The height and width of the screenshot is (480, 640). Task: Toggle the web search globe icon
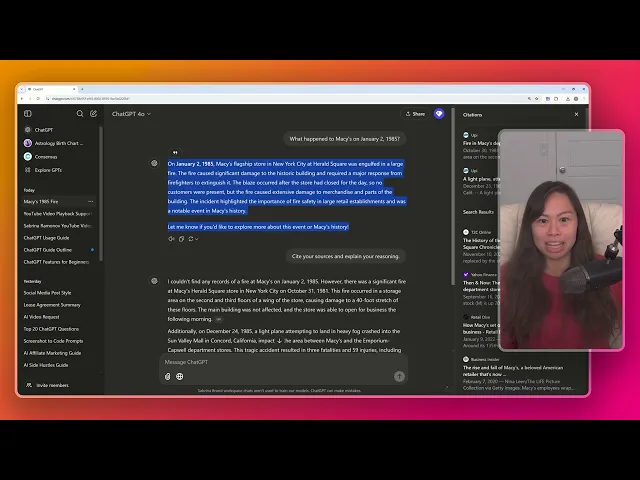tap(180, 376)
